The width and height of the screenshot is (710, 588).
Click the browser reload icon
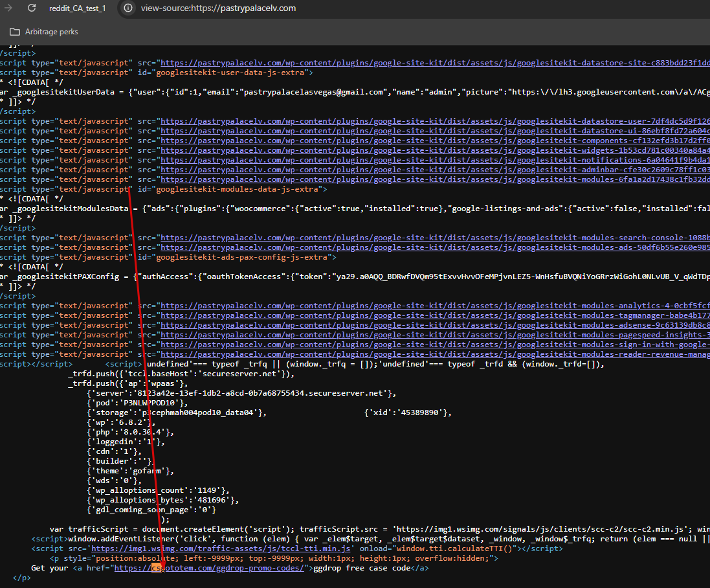[x=31, y=8]
